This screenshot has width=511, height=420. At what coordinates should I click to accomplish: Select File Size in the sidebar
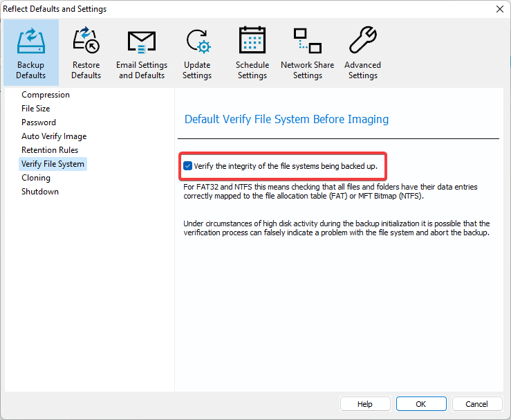(x=35, y=109)
